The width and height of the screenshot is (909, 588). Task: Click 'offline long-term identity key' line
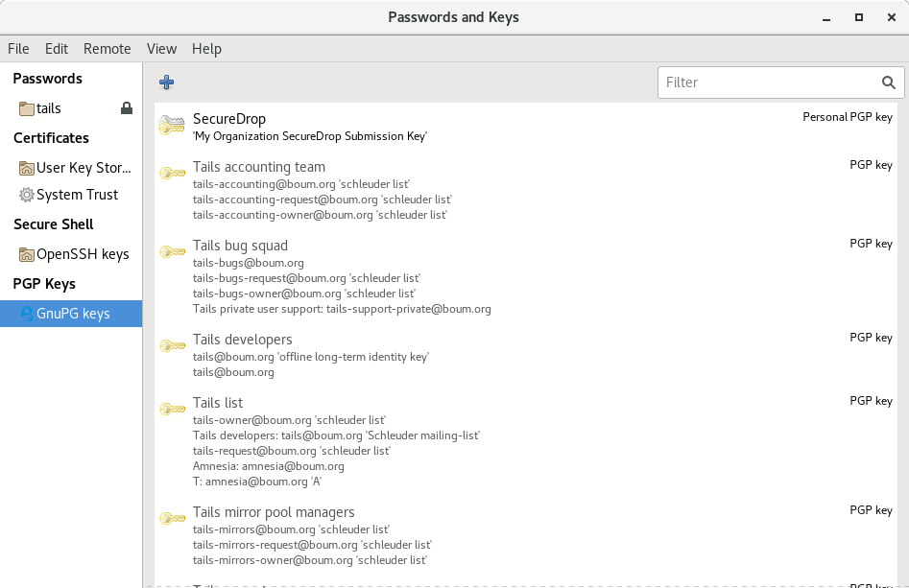click(311, 357)
